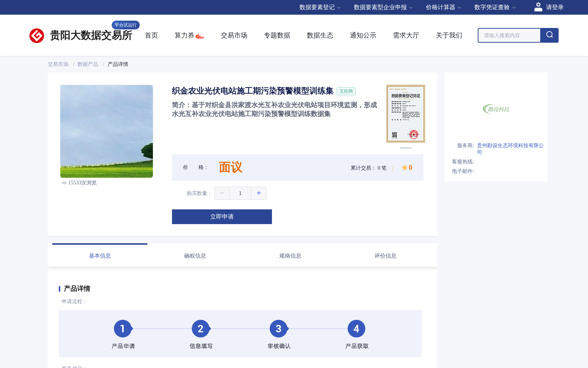Decrease purchase quantity with minus button
Screen dimensions: 588x368
click(x=222, y=193)
